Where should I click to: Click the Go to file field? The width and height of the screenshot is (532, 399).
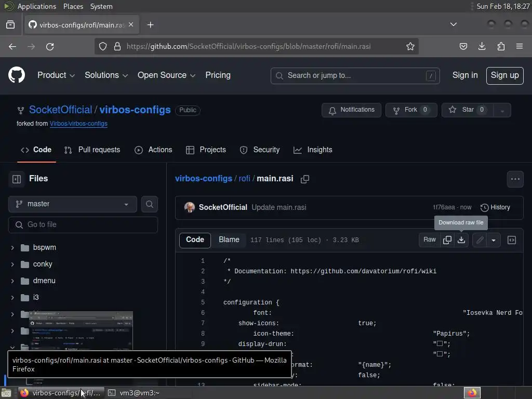83,224
